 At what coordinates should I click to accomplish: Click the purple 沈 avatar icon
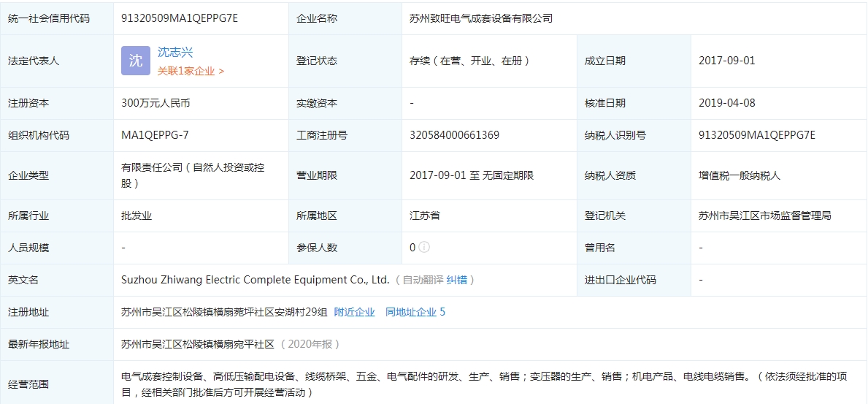point(136,61)
